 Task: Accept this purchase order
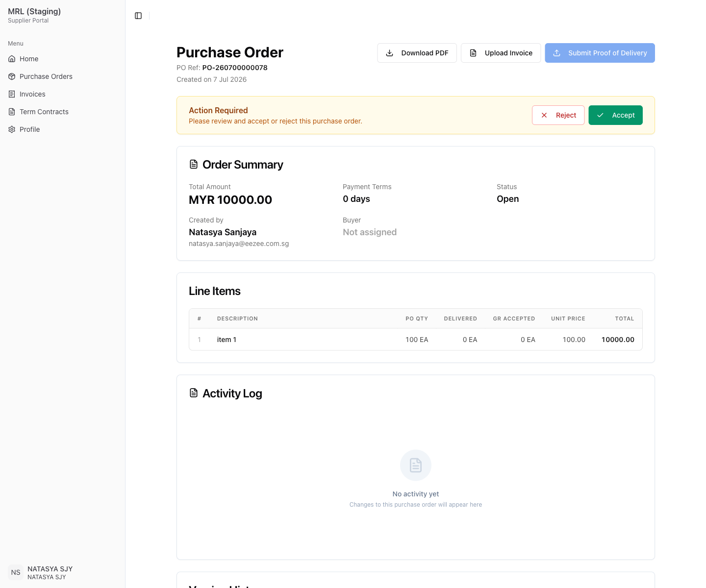click(615, 115)
